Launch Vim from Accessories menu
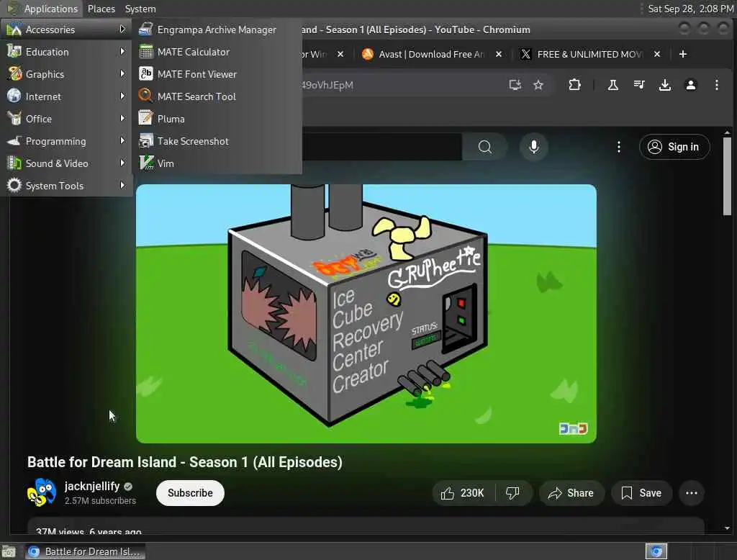The height and width of the screenshot is (560, 737). click(217, 163)
